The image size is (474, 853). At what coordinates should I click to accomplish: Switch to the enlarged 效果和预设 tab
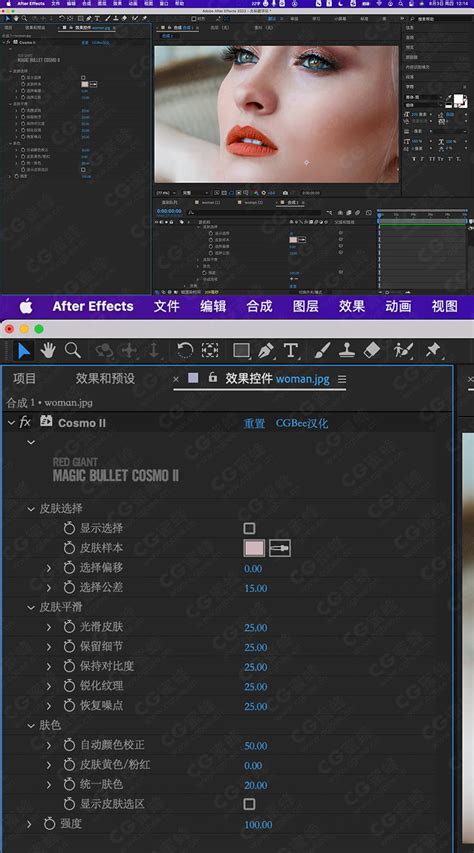(x=105, y=379)
